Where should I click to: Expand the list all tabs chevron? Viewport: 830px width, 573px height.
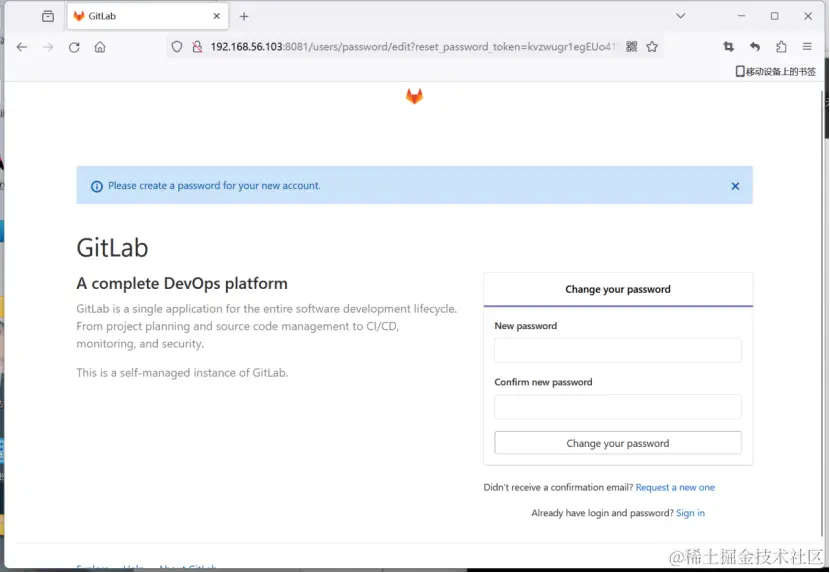point(681,16)
